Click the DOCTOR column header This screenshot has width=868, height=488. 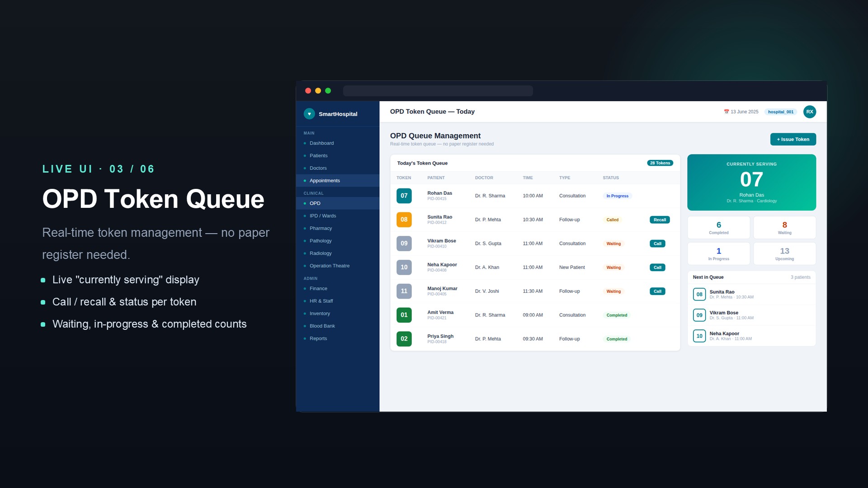pos(484,178)
